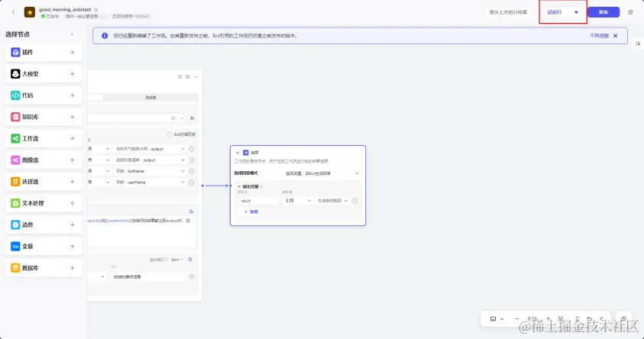
Task: Open the minimap view dropdown
Action: coord(497,319)
